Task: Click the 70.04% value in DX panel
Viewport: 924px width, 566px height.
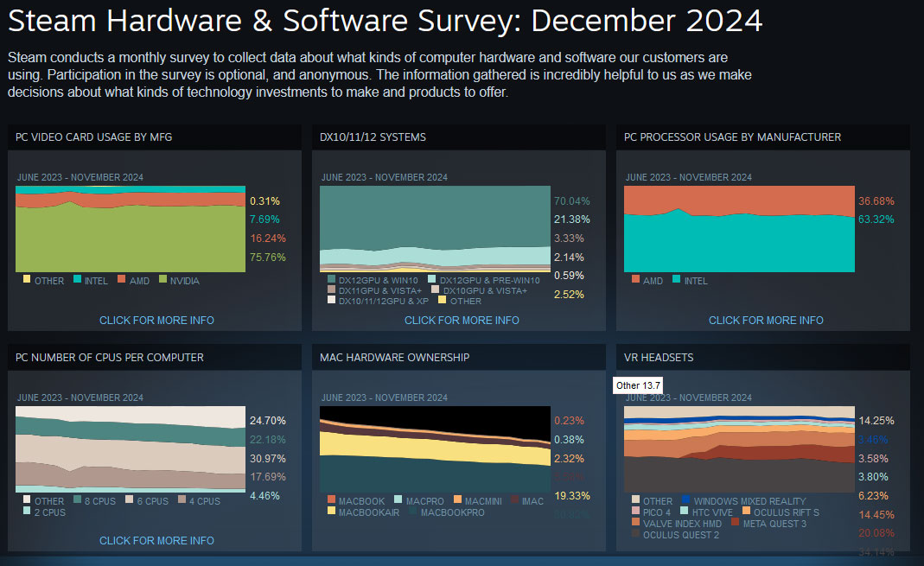Action: coord(571,200)
